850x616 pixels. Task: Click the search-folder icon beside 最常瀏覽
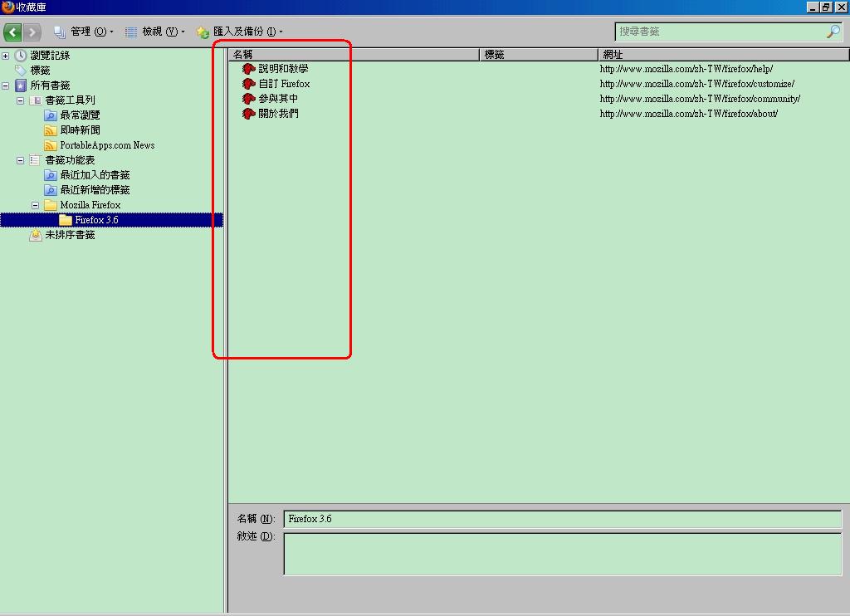(x=51, y=115)
